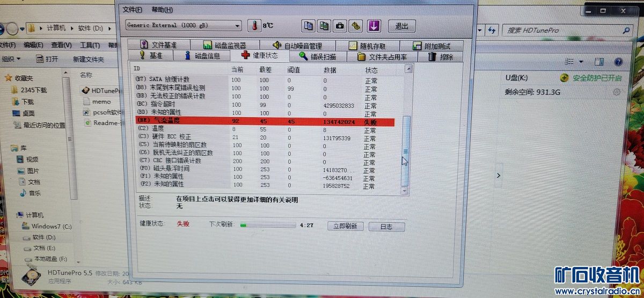Select the (C6) 脱机无法纠正的扇区数 row
Viewport: 644px width, 298px height.
tap(265, 153)
